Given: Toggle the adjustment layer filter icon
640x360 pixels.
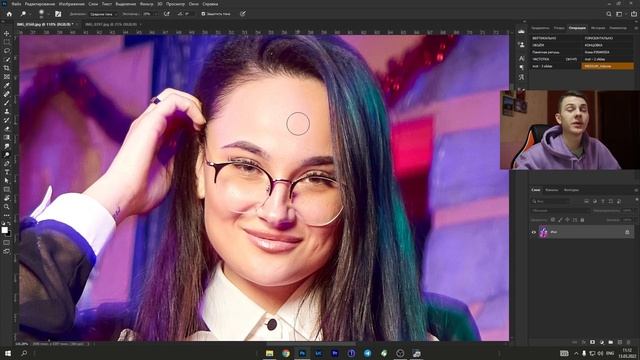Looking at the screenshot, I should point(595,201).
